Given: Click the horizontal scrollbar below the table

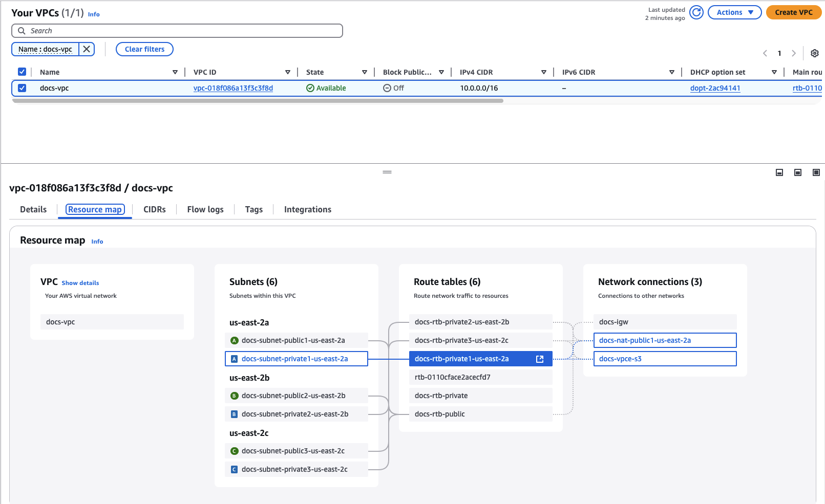Looking at the screenshot, I should tap(256, 100).
